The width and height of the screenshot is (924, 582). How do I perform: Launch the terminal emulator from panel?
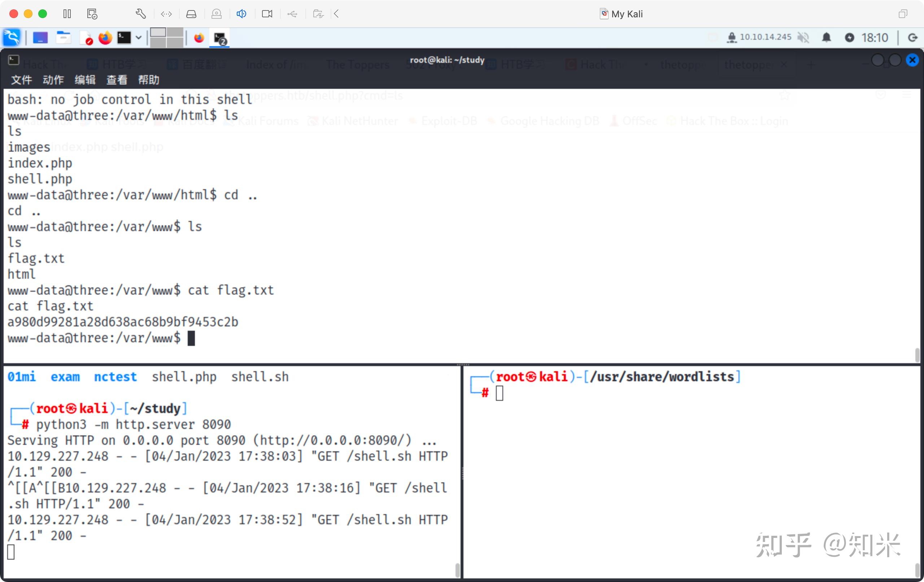pos(124,38)
